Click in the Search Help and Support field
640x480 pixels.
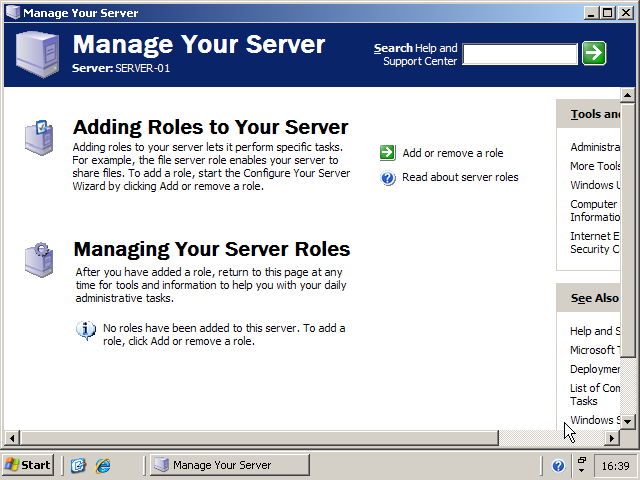519,54
